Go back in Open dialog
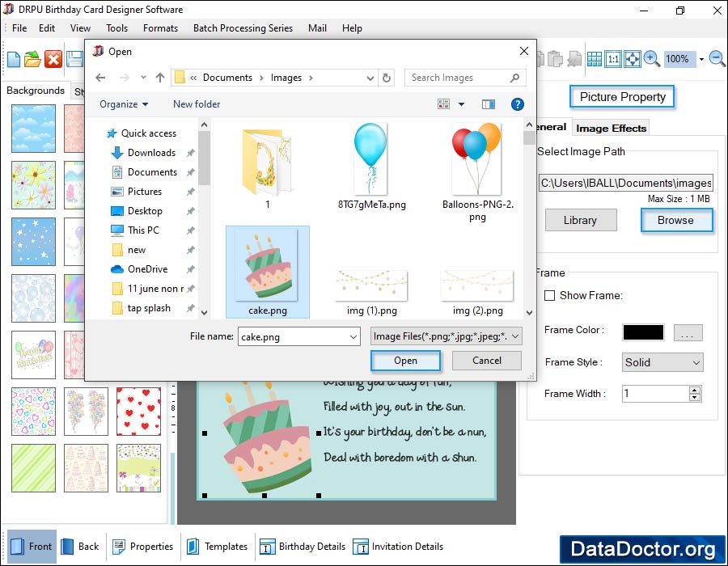The height and width of the screenshot is (566, 728). [100, 78]
